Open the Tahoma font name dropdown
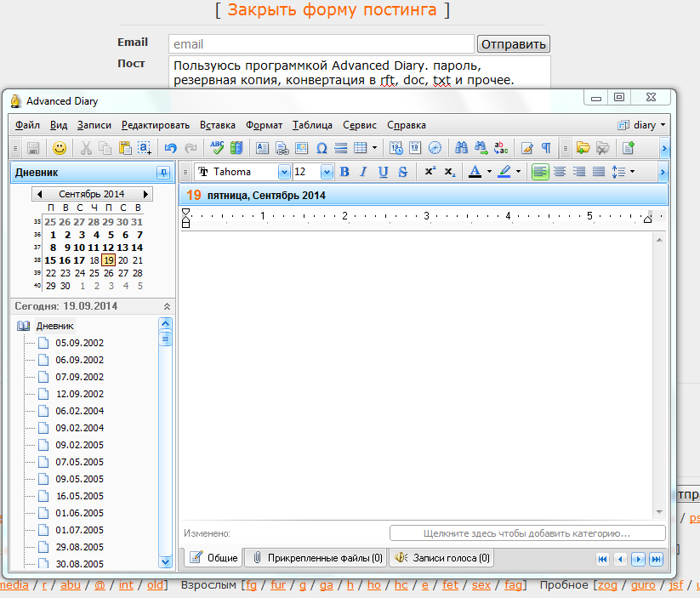The width and height of the screenshot is (700, 598). (x=243, y=172)
